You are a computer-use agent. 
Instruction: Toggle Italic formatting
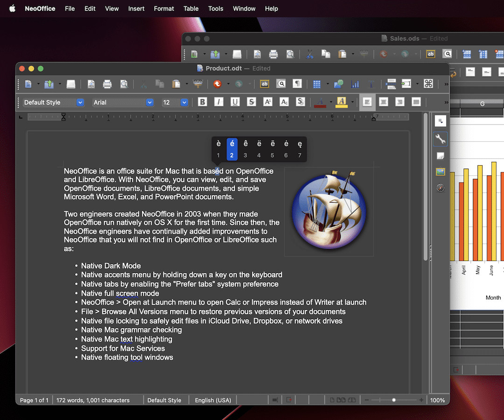(x=219, y=102)
